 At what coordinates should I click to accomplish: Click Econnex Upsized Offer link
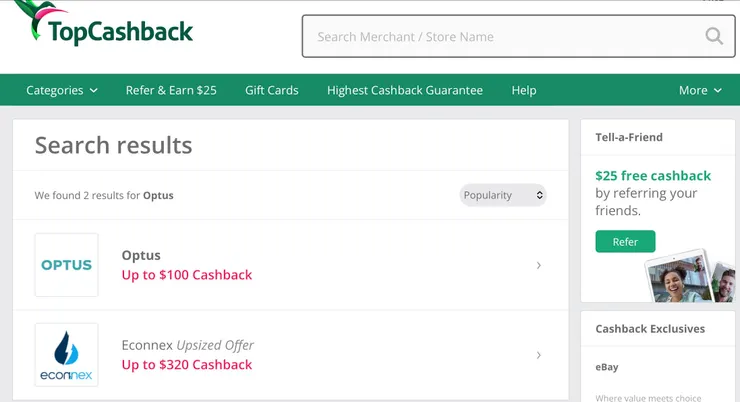pyautogui.click(x=188, y=345)
